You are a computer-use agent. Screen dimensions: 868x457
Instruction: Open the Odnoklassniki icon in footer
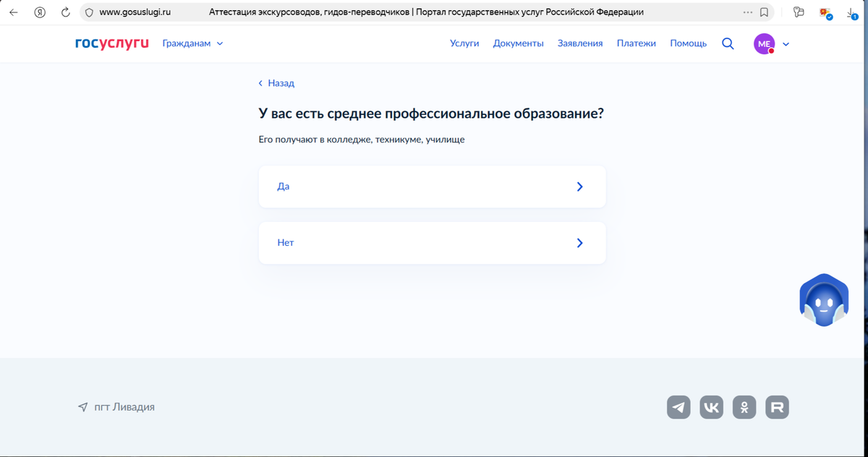[x=744, y=407]
